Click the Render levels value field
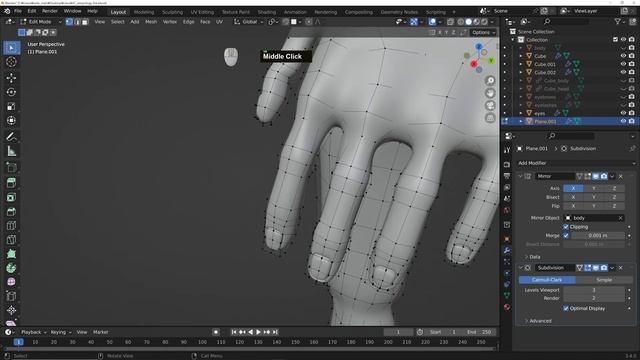Image resolution: width=640 pixels, height=360 pixels. pyautogui.click(x=594, y=298)
